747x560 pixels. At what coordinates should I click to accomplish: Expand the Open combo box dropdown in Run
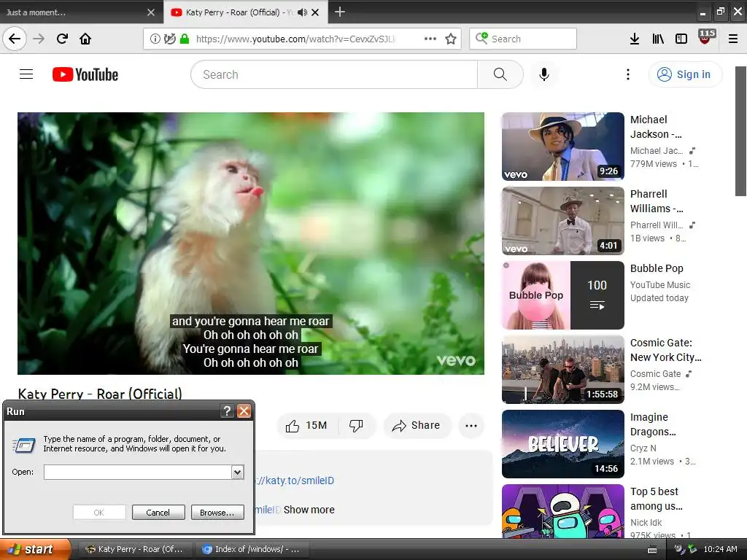[x=237, y=472]
